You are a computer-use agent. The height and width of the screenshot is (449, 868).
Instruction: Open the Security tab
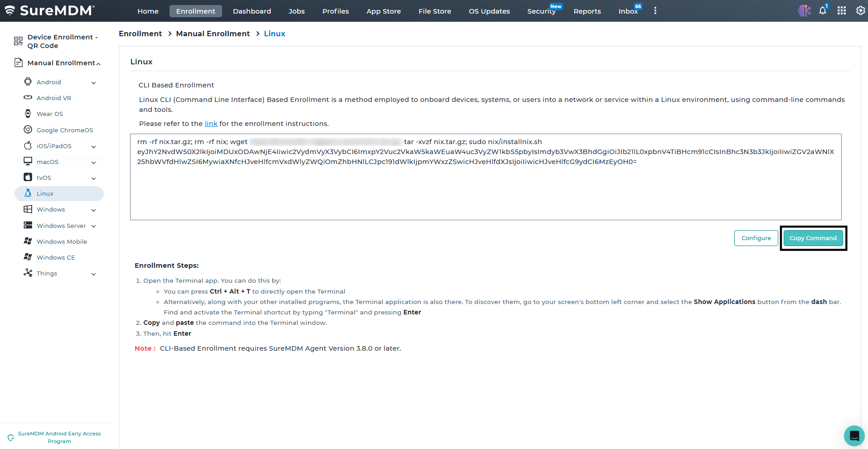(542, 11)
